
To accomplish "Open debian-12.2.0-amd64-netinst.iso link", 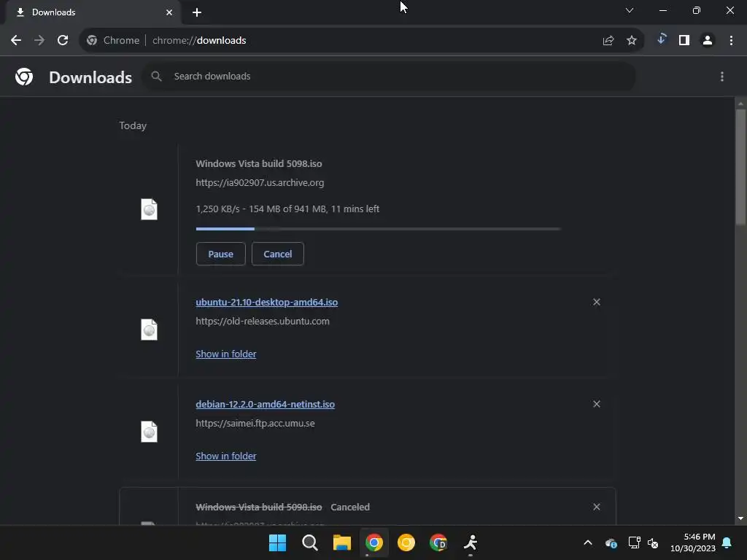I will coord(266,404).
